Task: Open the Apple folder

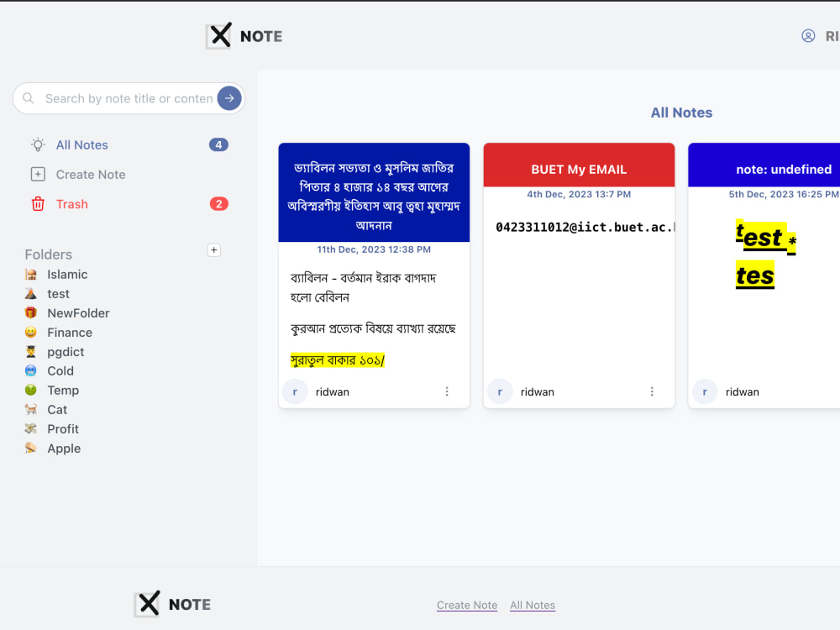Action: pos(64,449)
